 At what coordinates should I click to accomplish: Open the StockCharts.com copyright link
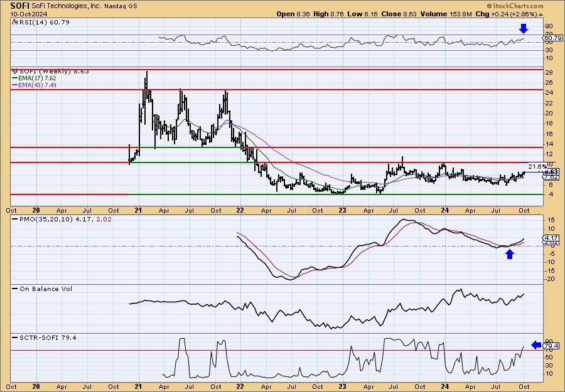(515, 6)
